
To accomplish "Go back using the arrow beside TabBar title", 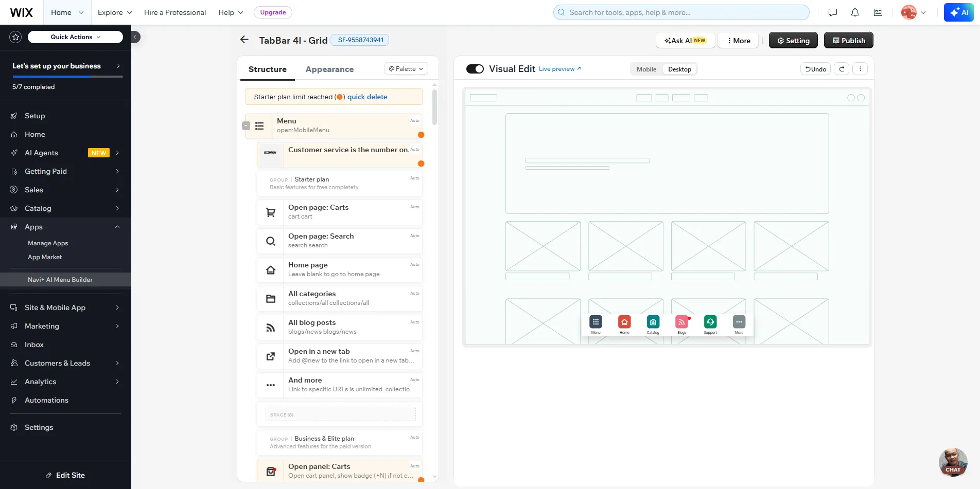I will (244, 40).
